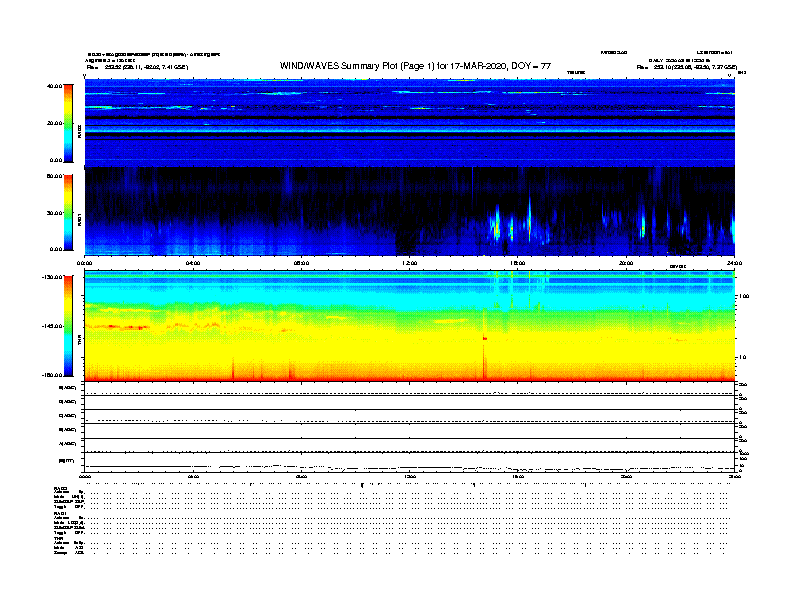Click the bottom axis 12:00 time label
The height and width of the screenshot is (612, 792).
coord(410,476)
